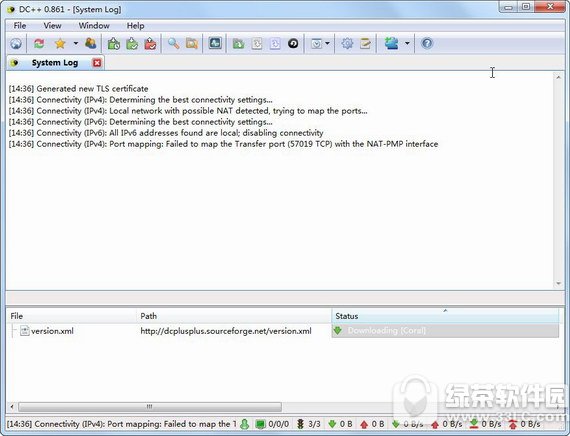Image resolution: width=570 pixels, height=436 pixels.
Task: Click Open File List green folder icon
Action: click(238, 44)
